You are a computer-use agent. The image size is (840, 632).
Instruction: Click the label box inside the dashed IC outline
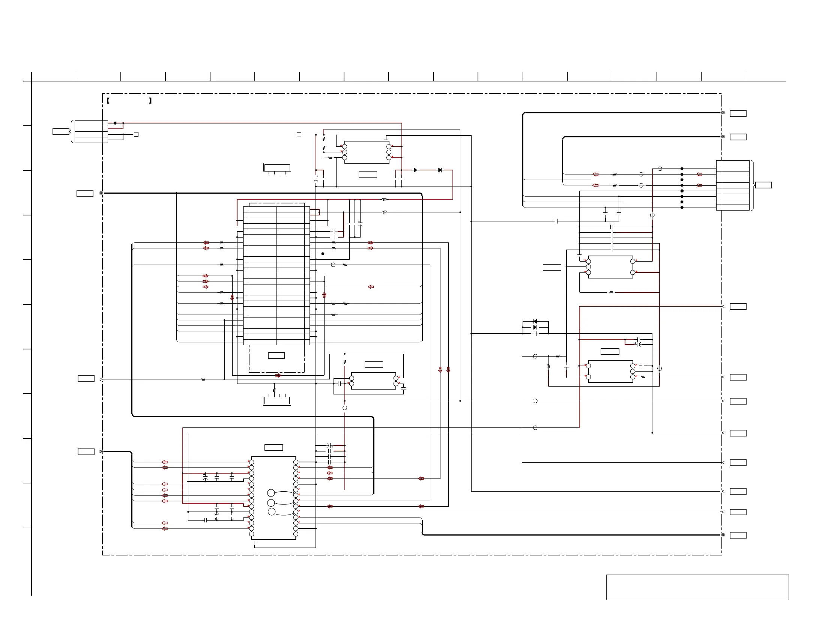click(276, 355)
